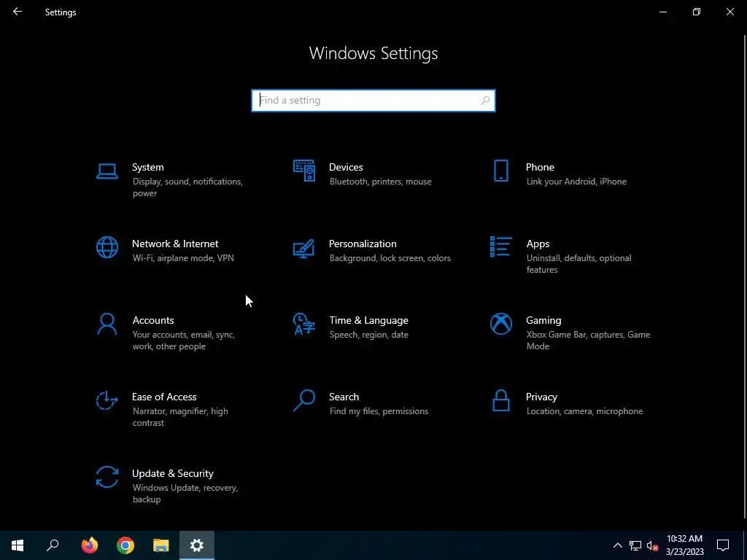Click 'Find my files, permissions' text
This screenshot has height=560, width=747.
(379, 411)
